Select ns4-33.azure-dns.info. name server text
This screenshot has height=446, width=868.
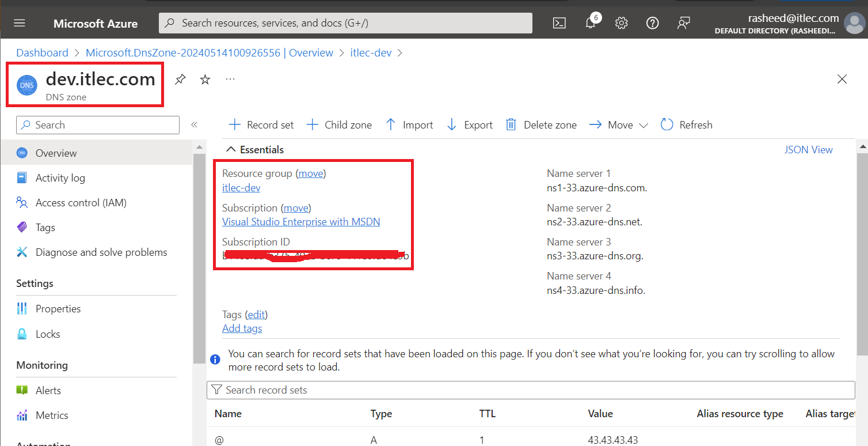click(596, 290)
